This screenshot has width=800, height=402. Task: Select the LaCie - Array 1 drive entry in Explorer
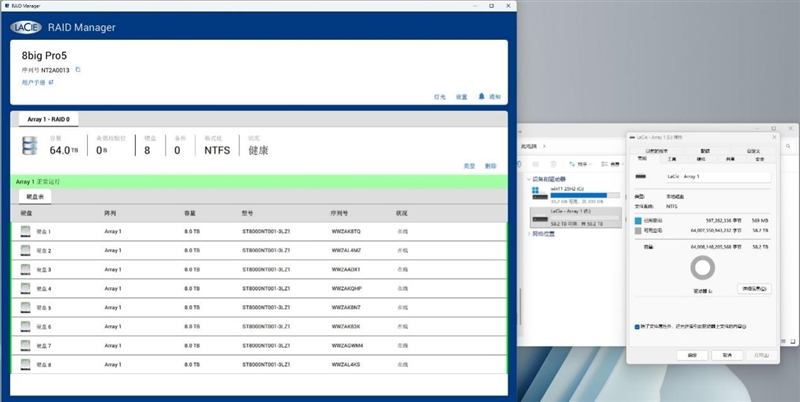576,217
